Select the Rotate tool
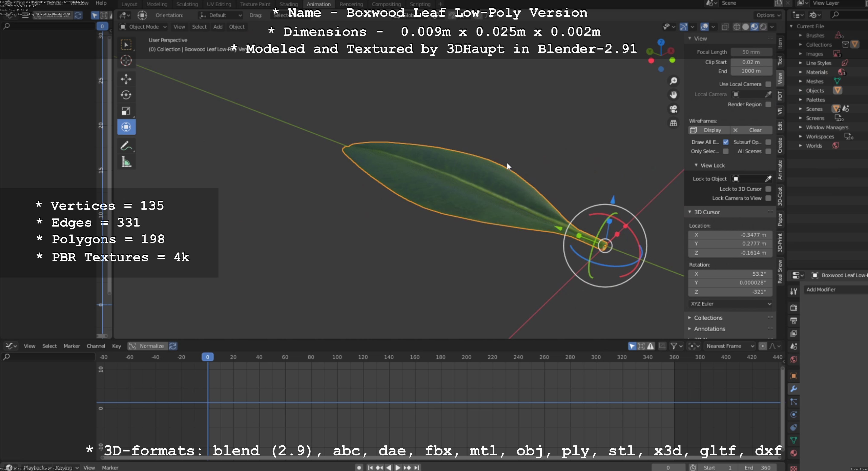This screenshot has height=471, width=868. click(126, 95)
